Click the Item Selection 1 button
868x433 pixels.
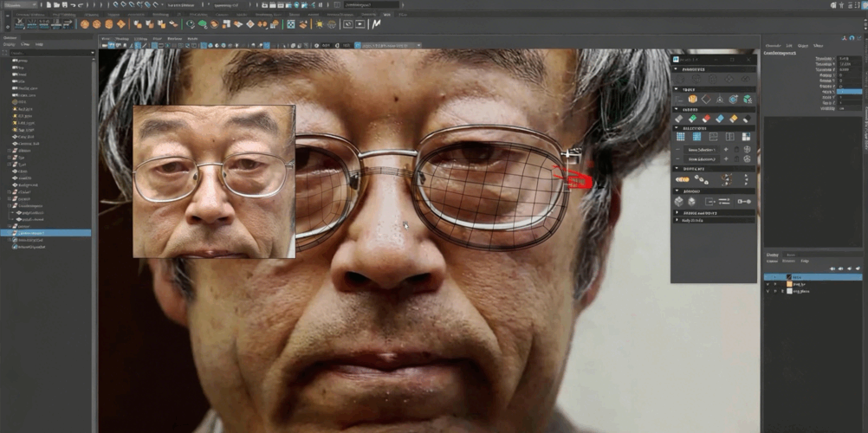702,150
